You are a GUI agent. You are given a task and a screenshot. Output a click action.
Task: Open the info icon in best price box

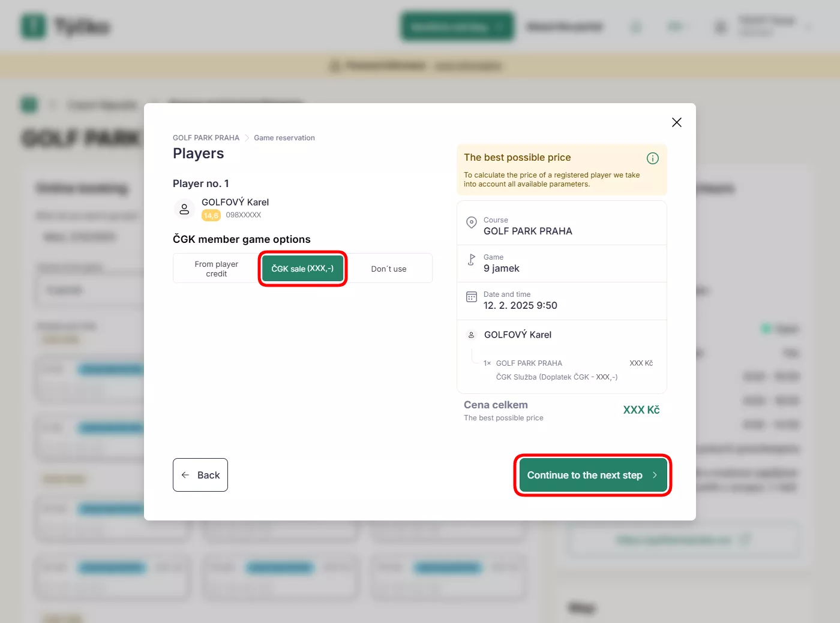pos(653,158)
